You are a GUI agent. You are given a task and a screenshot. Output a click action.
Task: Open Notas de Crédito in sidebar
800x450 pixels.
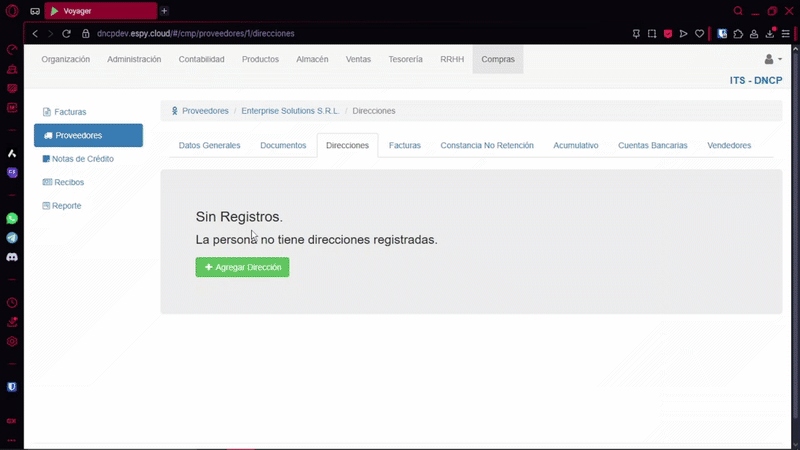point(88,159)
